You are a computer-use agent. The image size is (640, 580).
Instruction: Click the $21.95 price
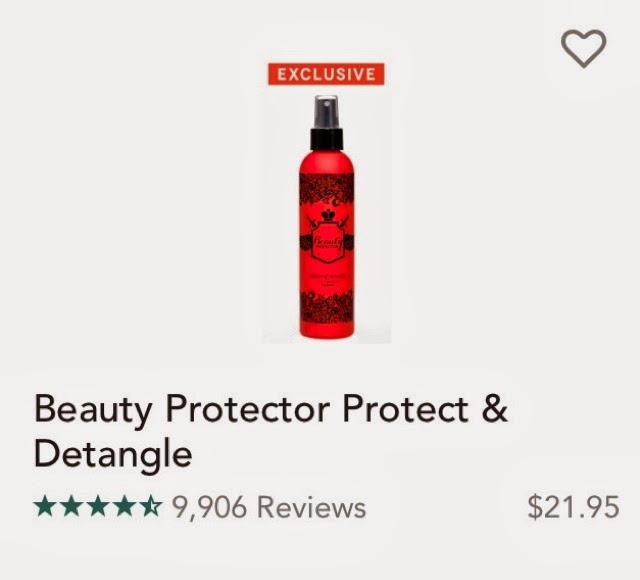(x=573, y=507)
